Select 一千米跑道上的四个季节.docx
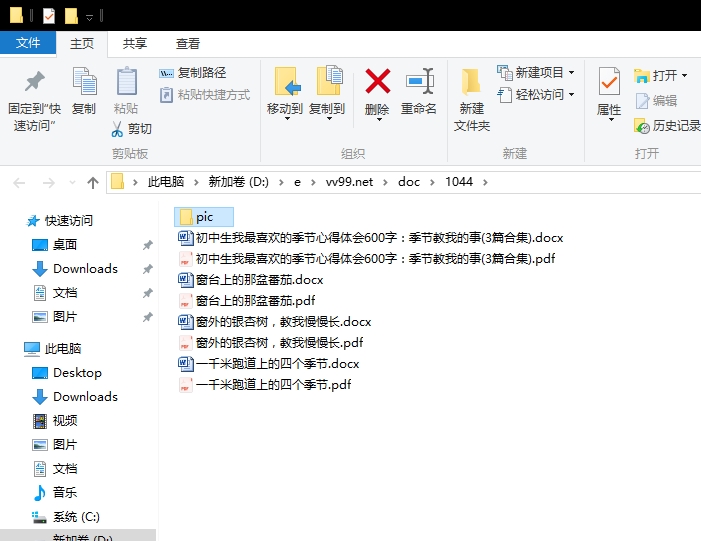701x541 pixels. 268,363
